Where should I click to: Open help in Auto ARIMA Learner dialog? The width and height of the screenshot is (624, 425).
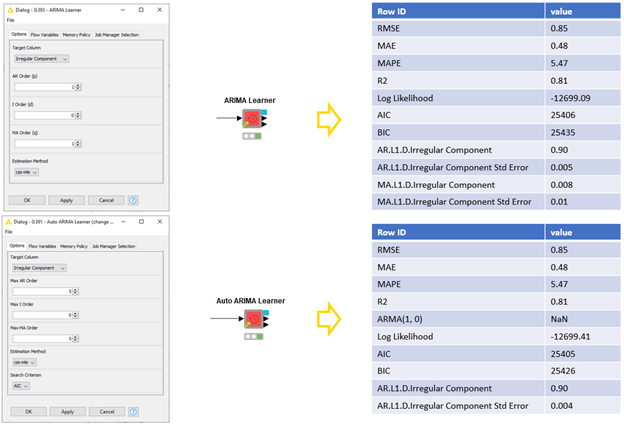pyautogui.click(x=133, y=411)
